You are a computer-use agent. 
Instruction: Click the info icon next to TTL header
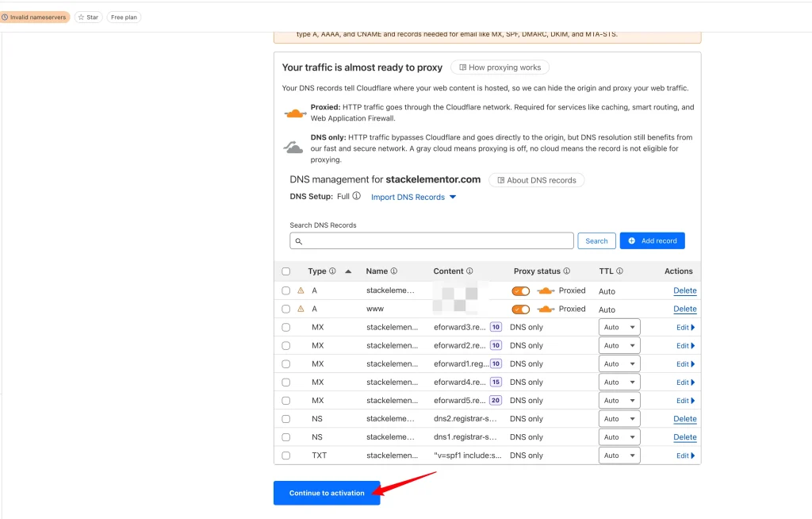coord(619,271)
